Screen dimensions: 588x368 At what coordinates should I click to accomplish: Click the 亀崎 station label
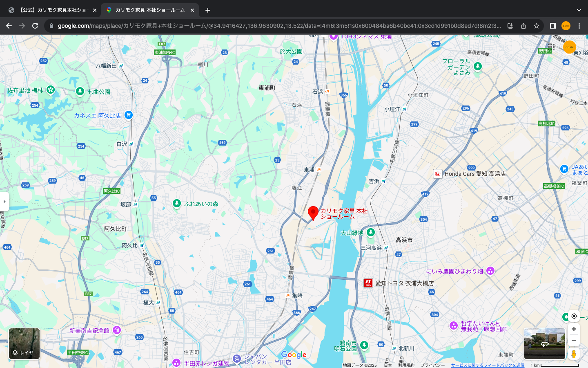pos(297,296)
